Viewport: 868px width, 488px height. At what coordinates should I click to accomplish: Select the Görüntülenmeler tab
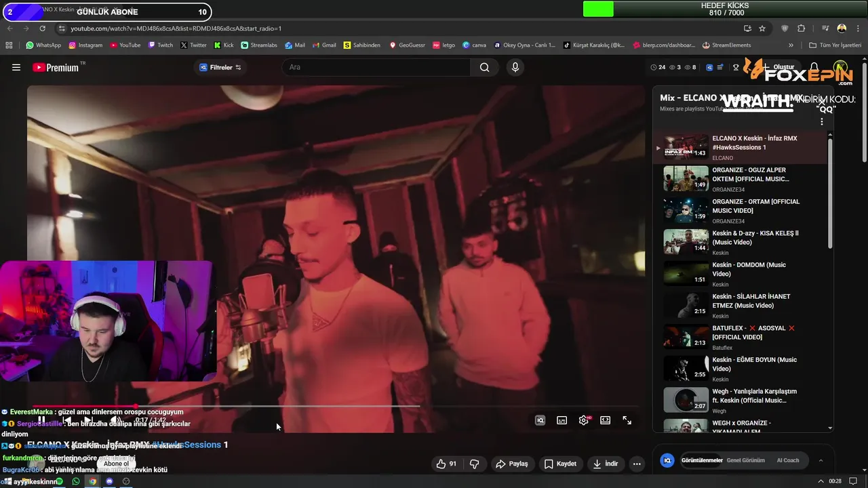click(x=702, y=460)
